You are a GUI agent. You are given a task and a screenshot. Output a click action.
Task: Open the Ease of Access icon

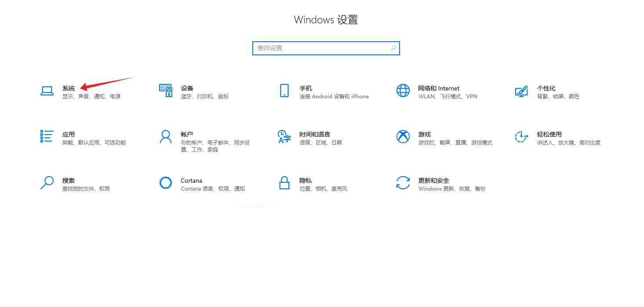click(x=521, y=137)
